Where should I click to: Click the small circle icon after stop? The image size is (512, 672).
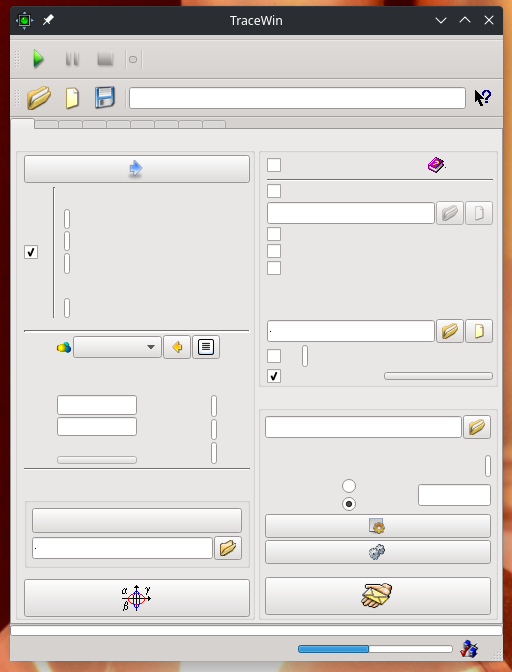(x=133, y=60)
